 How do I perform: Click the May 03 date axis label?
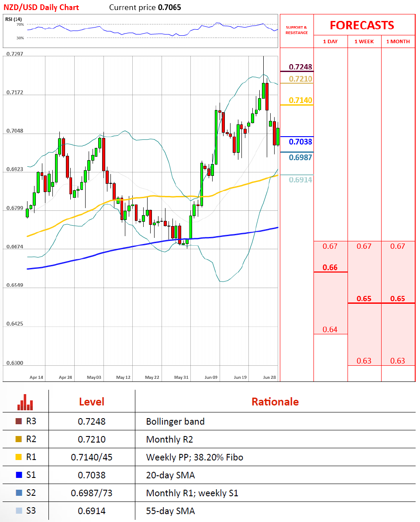click(x=94, y=377)
